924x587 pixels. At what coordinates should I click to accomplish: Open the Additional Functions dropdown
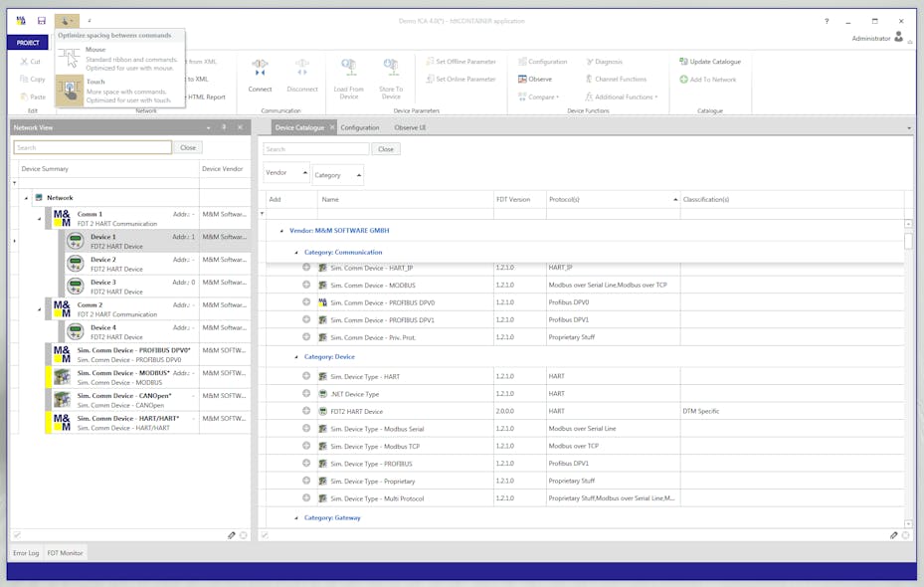pyautogui.click(x=621, y=98)
